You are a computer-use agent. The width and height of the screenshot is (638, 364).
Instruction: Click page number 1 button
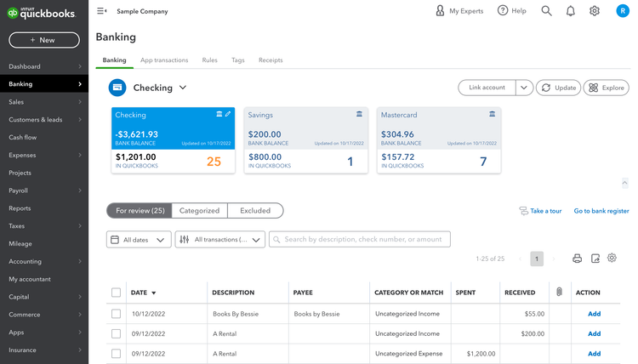pos(537,259)
